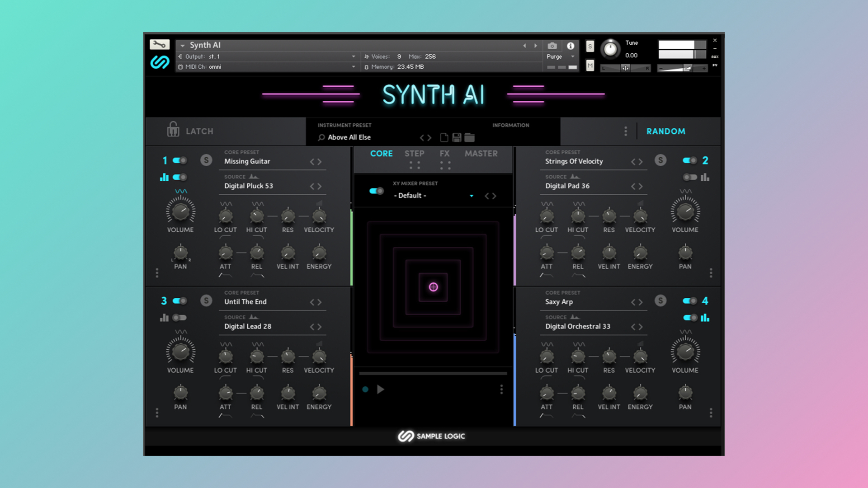
Task: Switch to the MASTER tab
Action: click(x=481, y=154)
